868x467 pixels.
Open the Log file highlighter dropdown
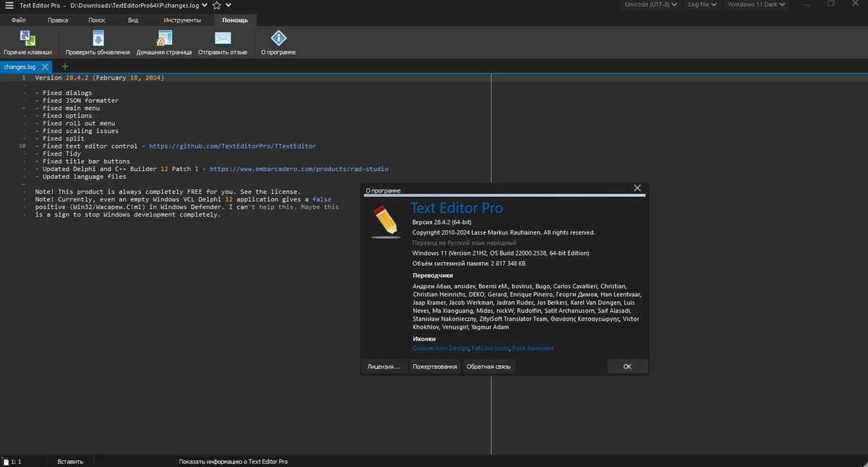pyautogui.click(x=702, y=4)
